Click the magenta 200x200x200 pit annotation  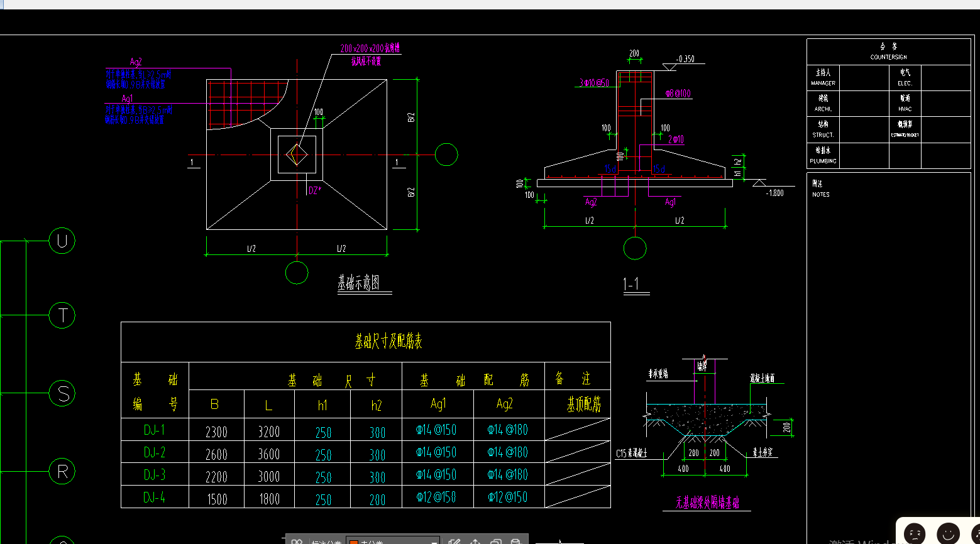coord(370,48)
